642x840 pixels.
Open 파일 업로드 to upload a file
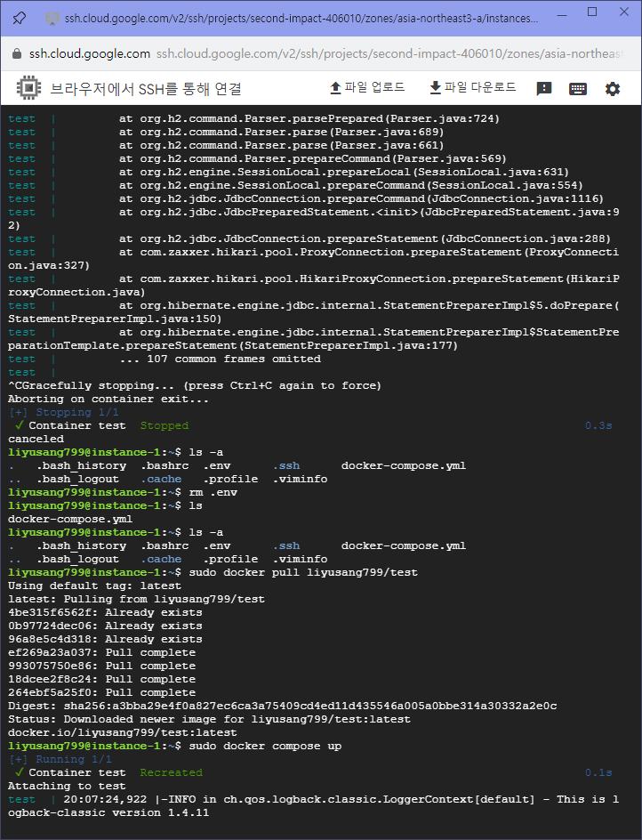click(x=367, y=87)
